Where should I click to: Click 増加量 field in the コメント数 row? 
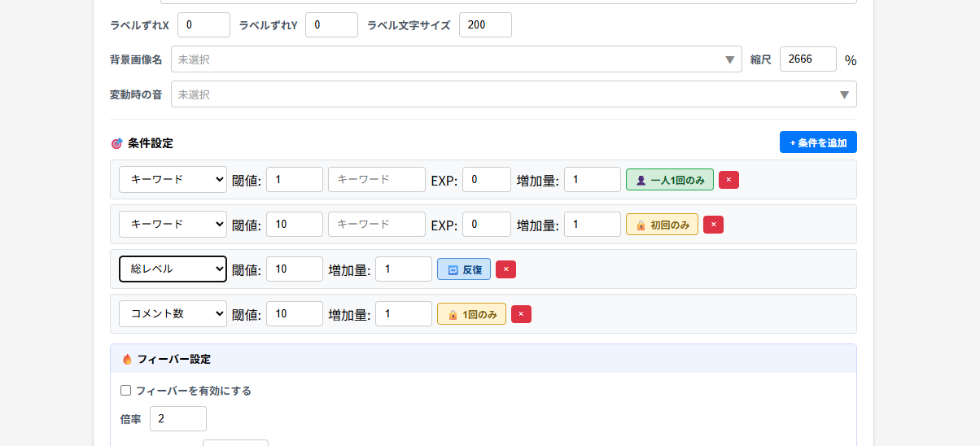pos(404,313)
